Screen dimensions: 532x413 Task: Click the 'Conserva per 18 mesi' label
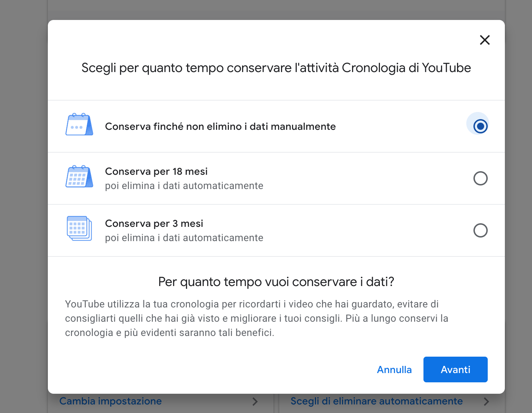point(156,172)
